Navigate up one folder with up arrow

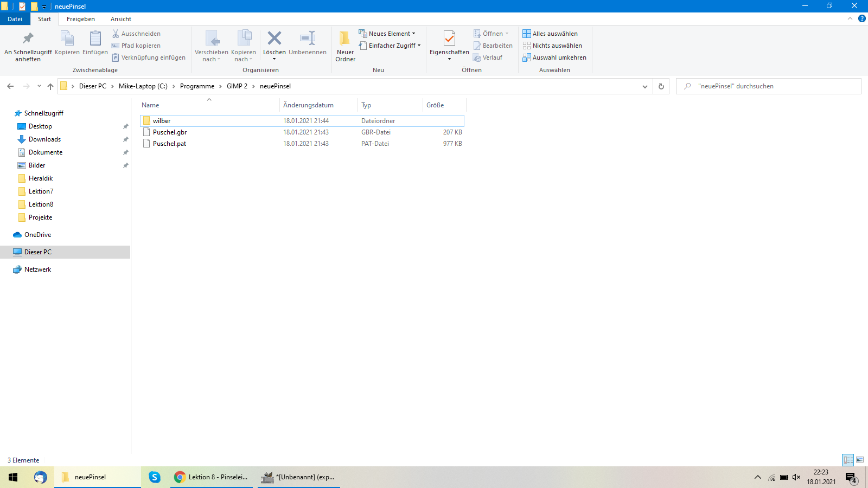50,86
